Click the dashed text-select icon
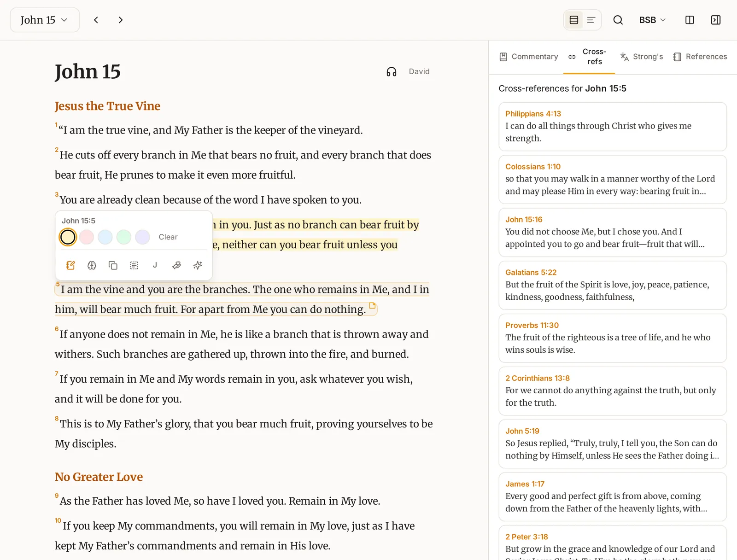 click(x=134, y=265)
